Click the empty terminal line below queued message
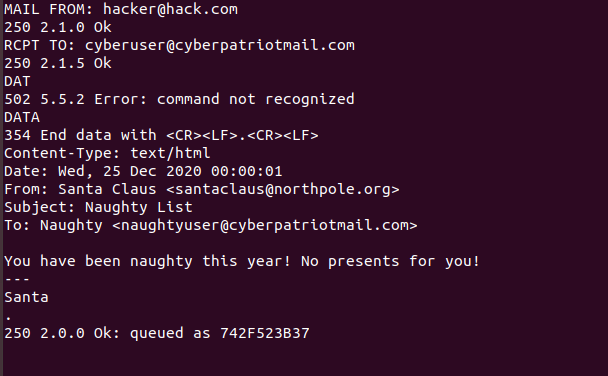The height and width of the screenshot is (376, 608). pos(304,351)
